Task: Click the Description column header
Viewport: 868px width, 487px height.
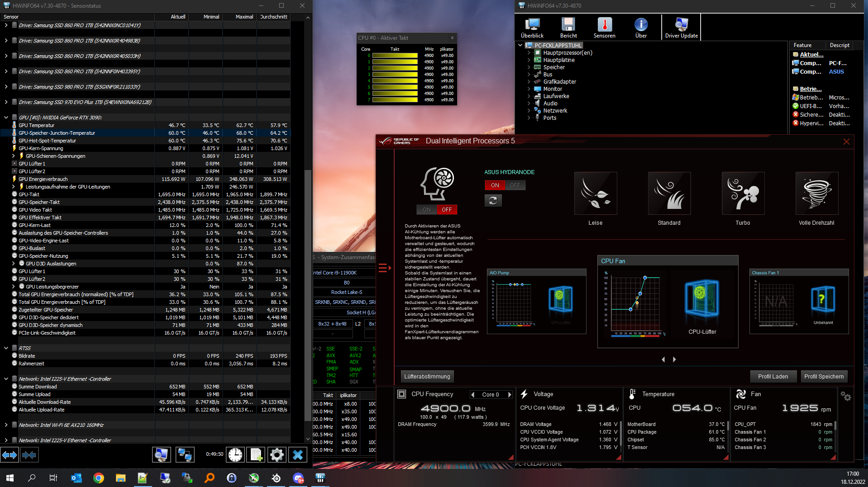Action: point(839,45)
